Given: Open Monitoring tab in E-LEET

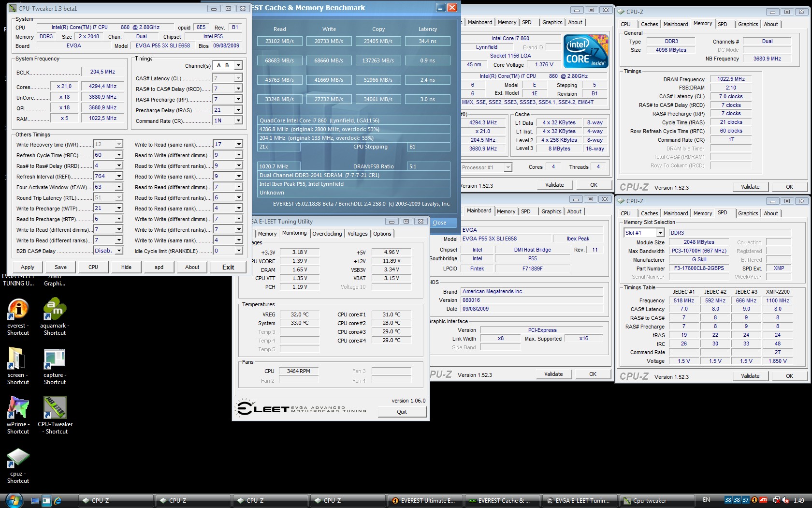Looking at the screenshot, I should tap(294, 233).
